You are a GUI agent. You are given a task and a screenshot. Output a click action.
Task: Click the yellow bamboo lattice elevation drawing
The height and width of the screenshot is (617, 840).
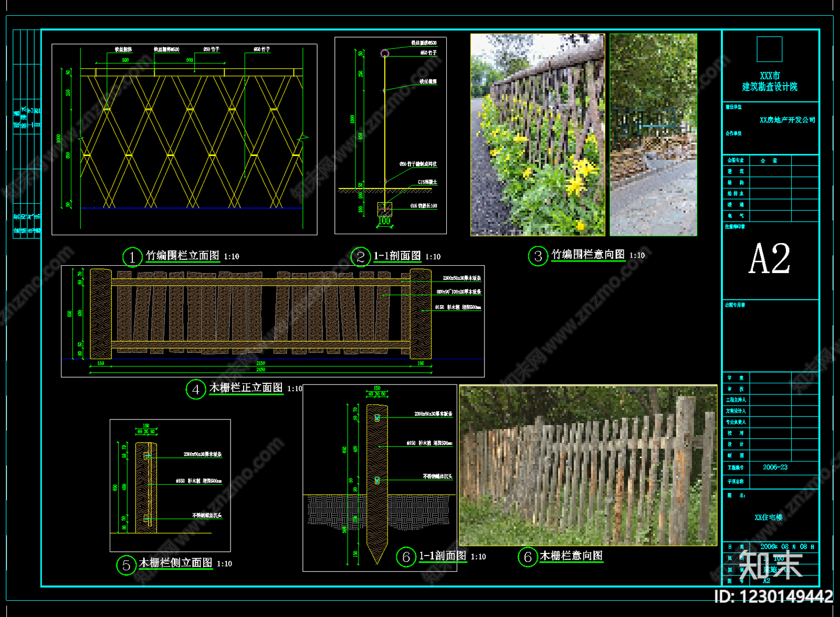click(x=184, y=139)
